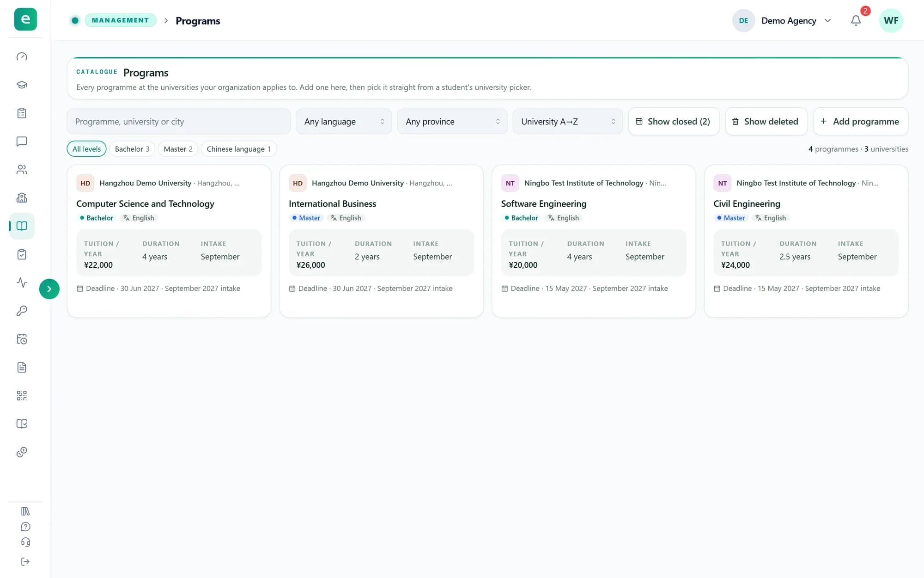Image resolution: width=924 pixels, height=578 pixels.
Task: Open the graduation cap students icon
Action: tap(22, 85)
